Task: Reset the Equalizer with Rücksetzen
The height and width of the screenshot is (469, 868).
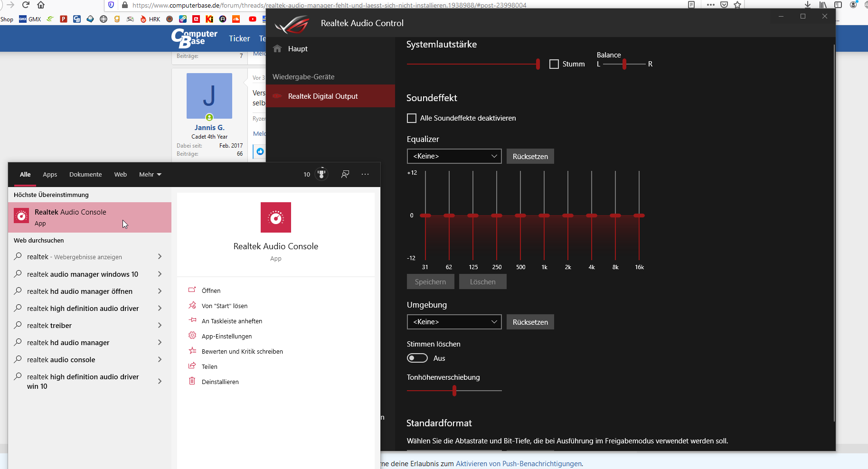Action: [530, 156]
